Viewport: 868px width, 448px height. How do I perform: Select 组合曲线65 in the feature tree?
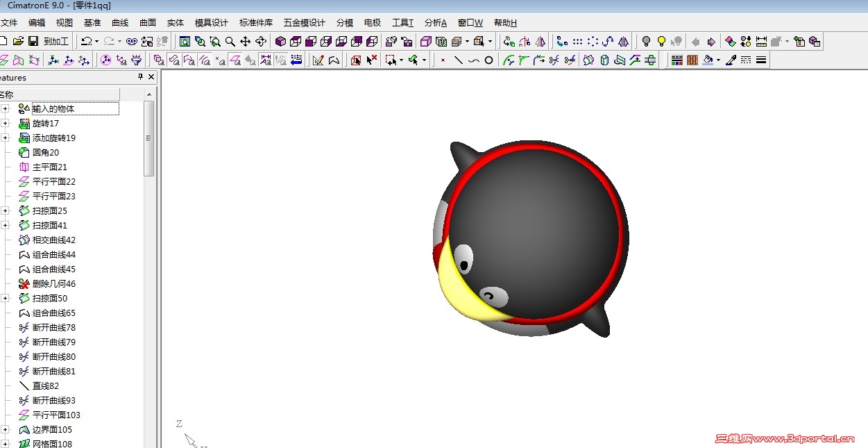(54, 313)
